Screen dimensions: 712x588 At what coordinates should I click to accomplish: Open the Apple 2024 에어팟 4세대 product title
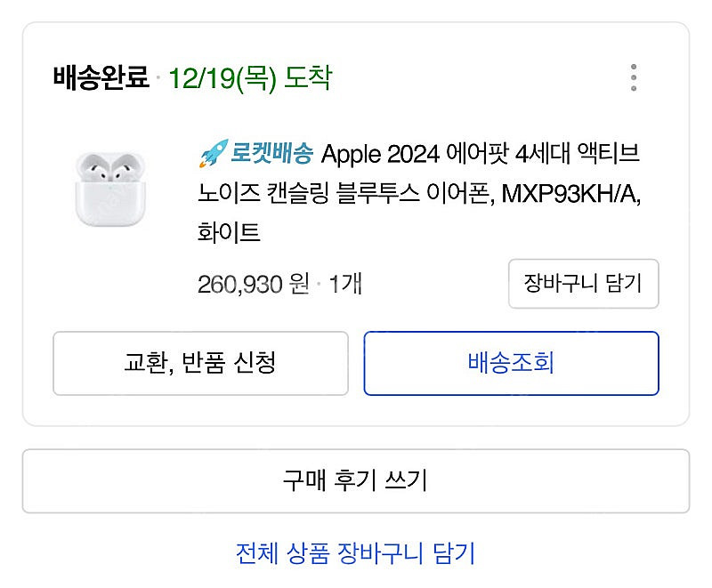[419, 192]
